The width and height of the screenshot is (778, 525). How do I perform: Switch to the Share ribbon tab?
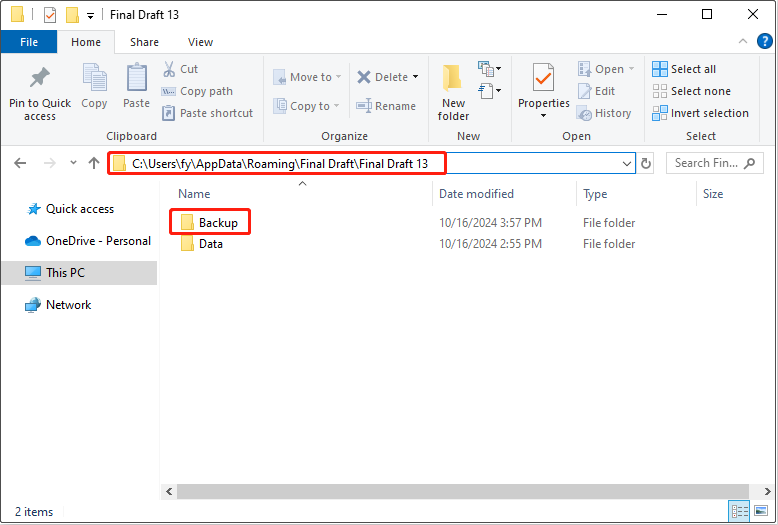[144, 42]
